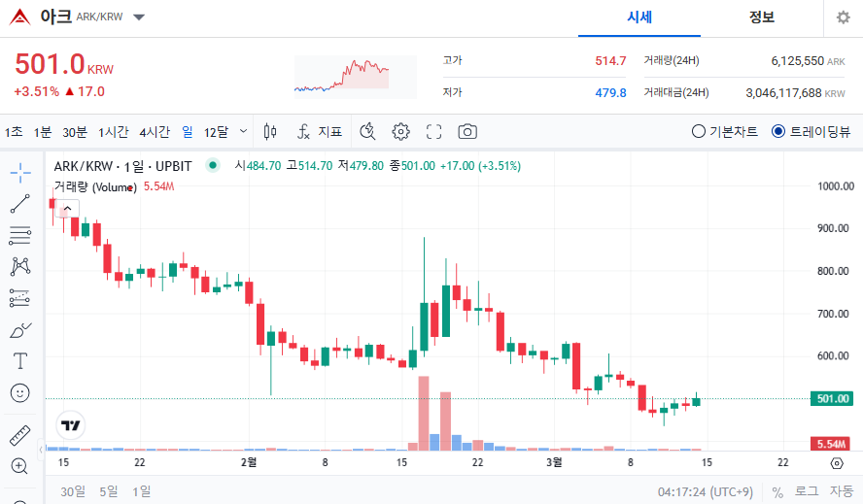Viewport: 863px width, 504px height.
Task: Open the forecast position tool
Action: (20, 298)
